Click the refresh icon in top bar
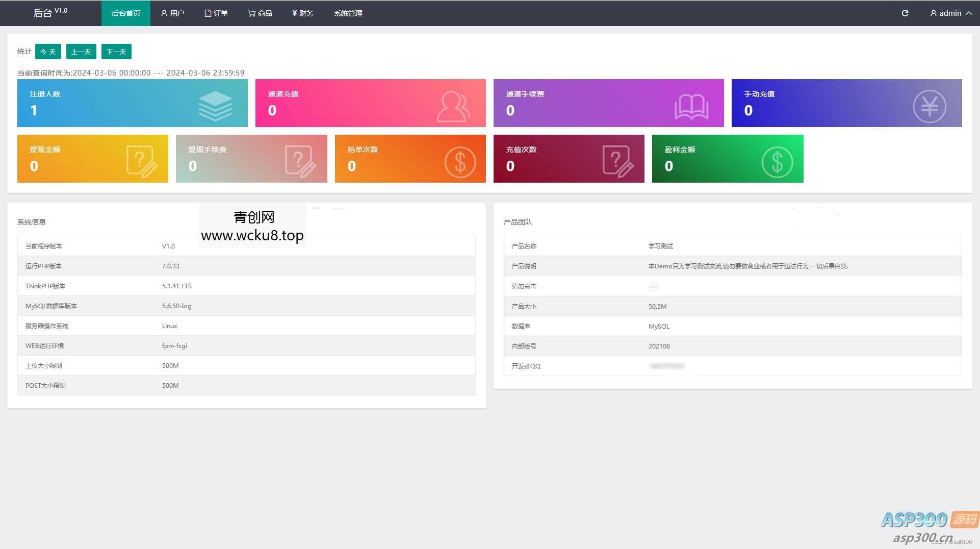The height and width of the screenshot is (549, 980). 905,13
